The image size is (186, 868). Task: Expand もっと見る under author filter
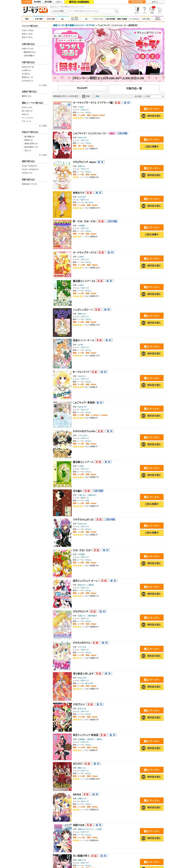[x=43, y=85]
